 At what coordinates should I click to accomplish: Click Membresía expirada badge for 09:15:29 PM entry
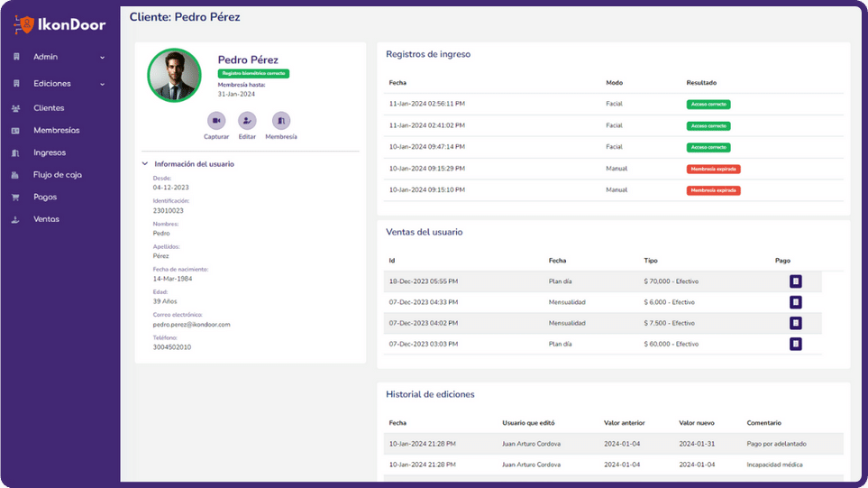tap(714, 169)
